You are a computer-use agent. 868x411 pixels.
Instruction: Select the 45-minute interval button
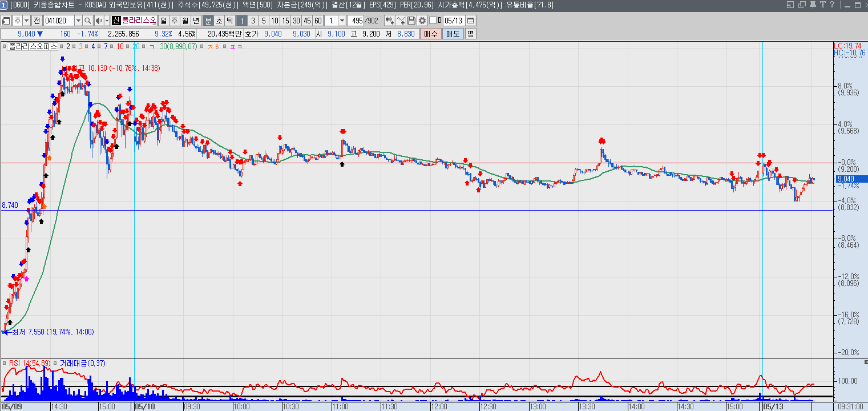pos(307,21)
